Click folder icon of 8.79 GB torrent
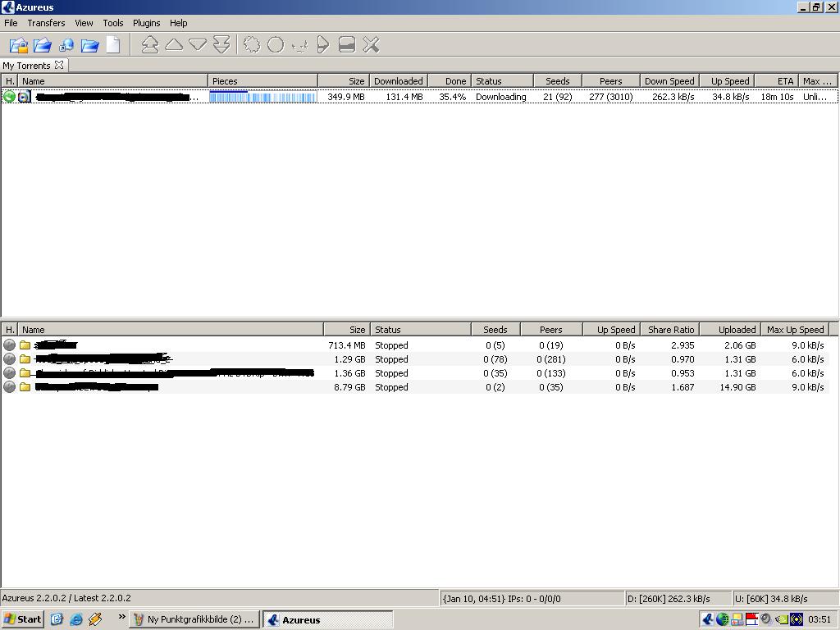 click(25, 387)
